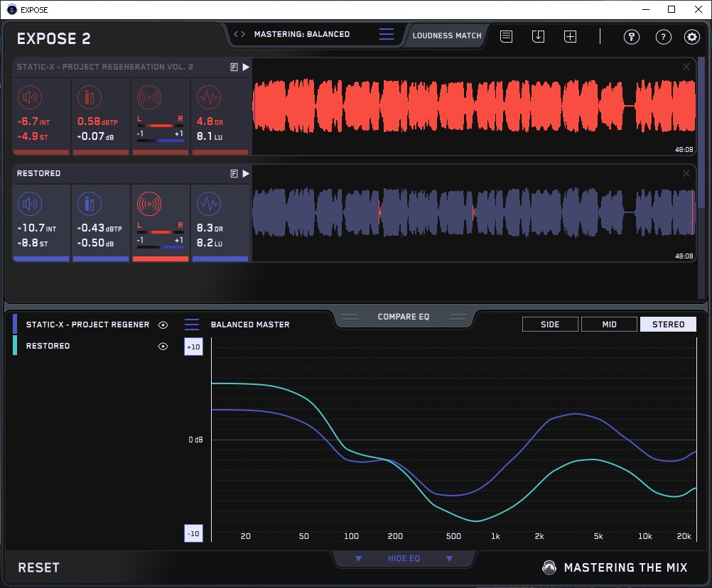
Task: Click left Hide EQ down arrow
Action: 358,558
